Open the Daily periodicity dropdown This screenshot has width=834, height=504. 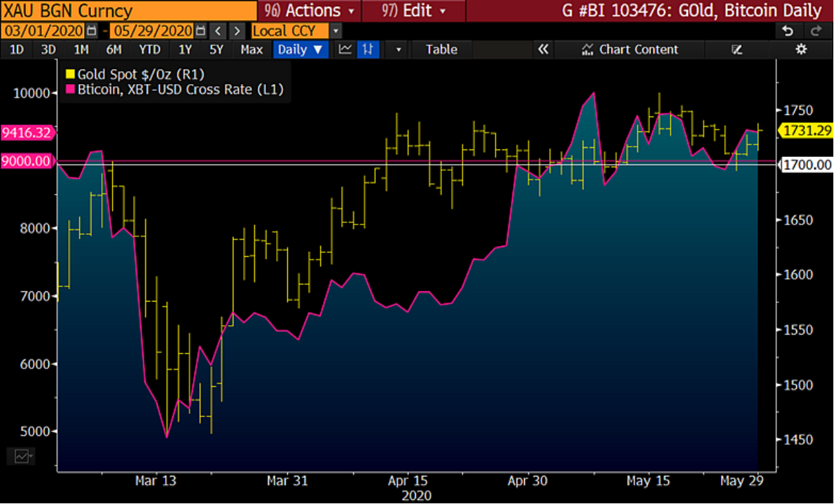pyautogui.click(x=300, y=50)
